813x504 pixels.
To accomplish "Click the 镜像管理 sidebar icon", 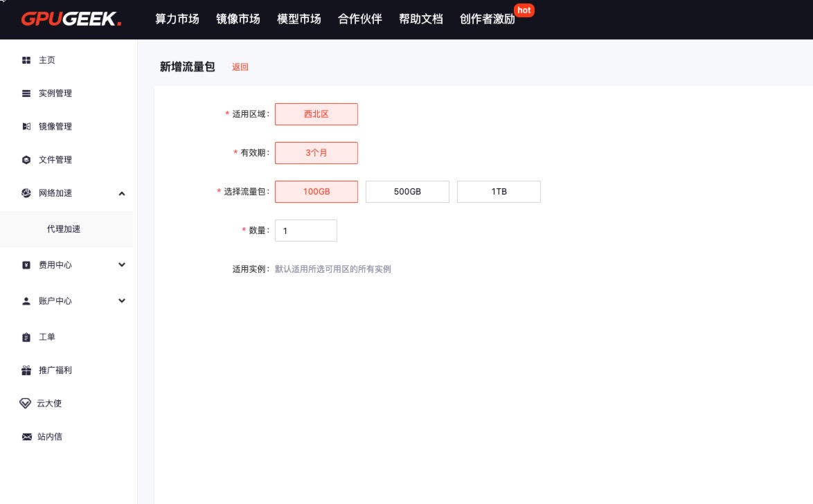I will click(x=26, y=127).
